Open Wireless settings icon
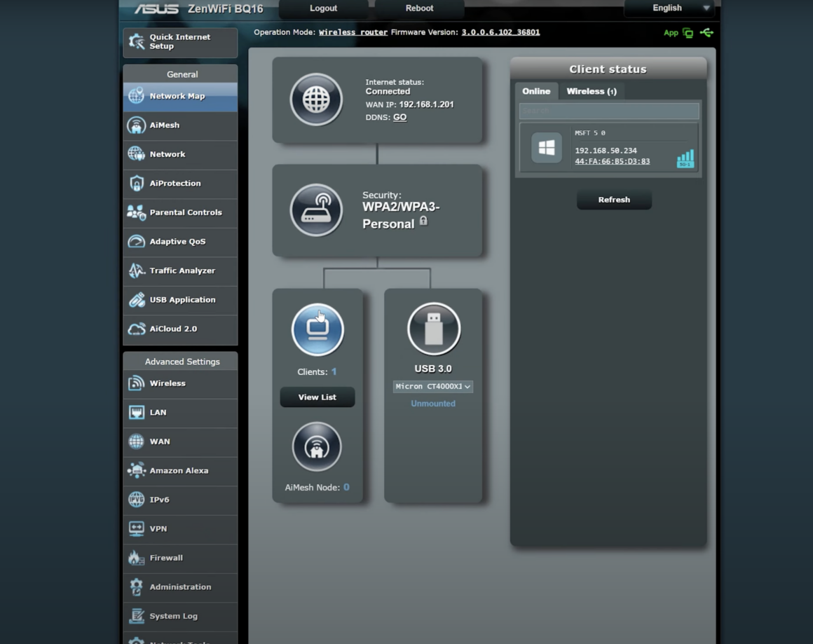Image resolution: width=813 pixels, height=644 pixels. click(137, 383)
